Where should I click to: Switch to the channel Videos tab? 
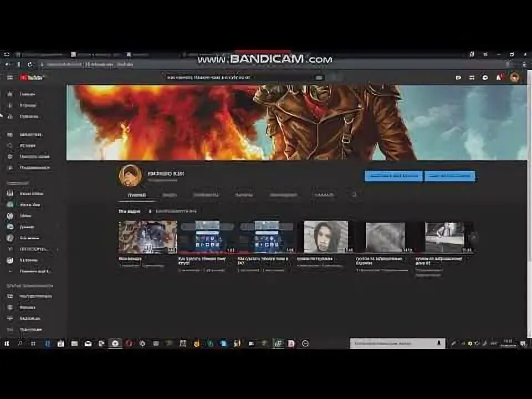(170, 195)
